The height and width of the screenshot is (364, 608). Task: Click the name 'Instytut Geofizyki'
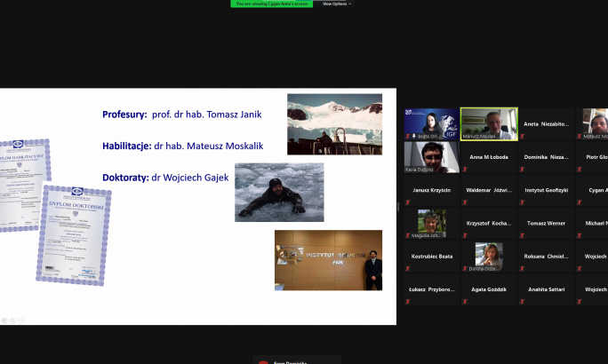(546, 190)
